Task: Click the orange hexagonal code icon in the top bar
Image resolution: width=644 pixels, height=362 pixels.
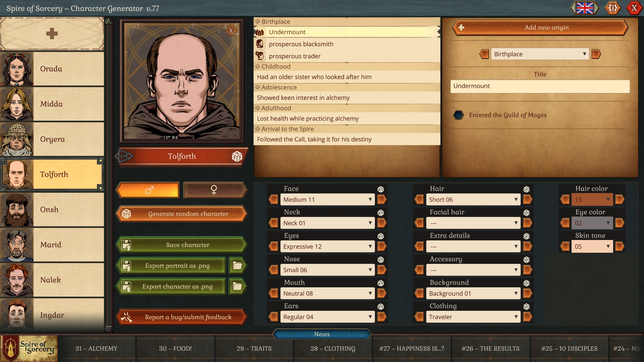Action: (612, 8)
